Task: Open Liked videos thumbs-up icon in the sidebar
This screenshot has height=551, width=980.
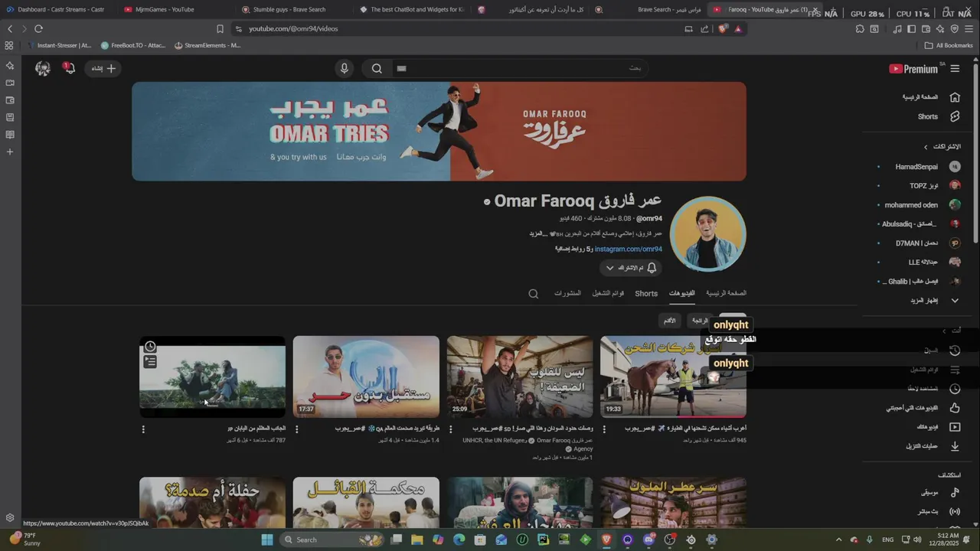Action: pos(955,408)
